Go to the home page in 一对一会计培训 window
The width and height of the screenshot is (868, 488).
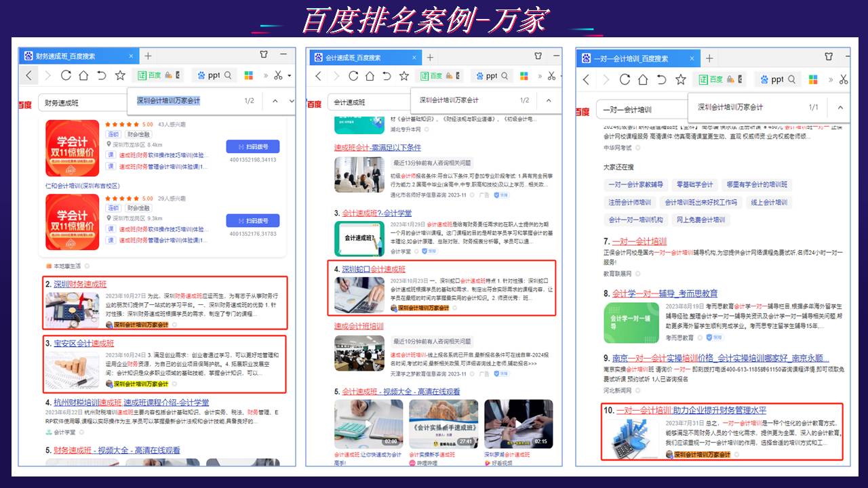click(x=644, y=79)
